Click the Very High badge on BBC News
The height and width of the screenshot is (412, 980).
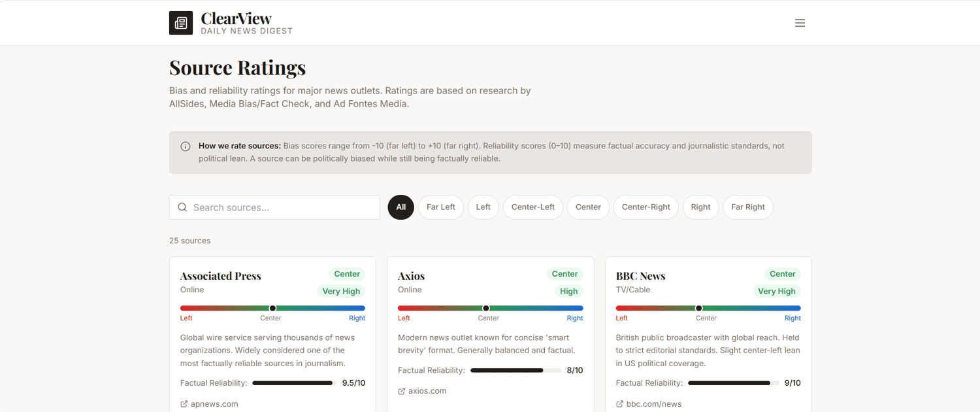(777, 291)
